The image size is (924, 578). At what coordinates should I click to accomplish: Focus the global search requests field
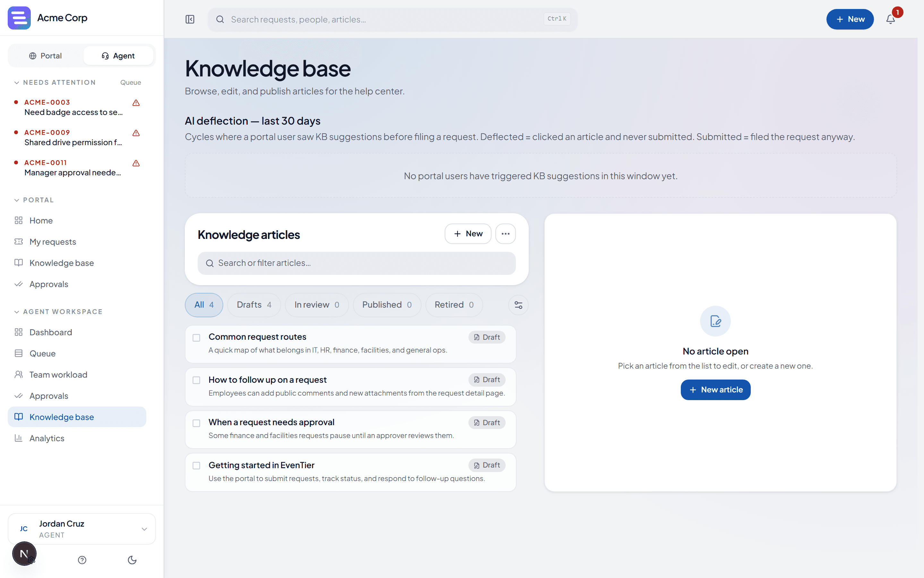[392, 19]
